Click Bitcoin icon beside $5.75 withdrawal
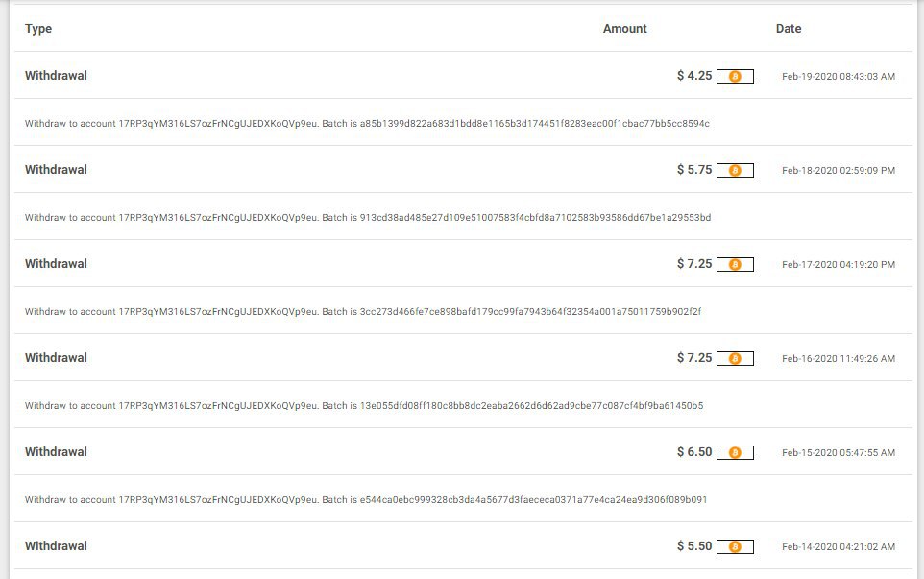924x579 pixels. tap(735, 170)
